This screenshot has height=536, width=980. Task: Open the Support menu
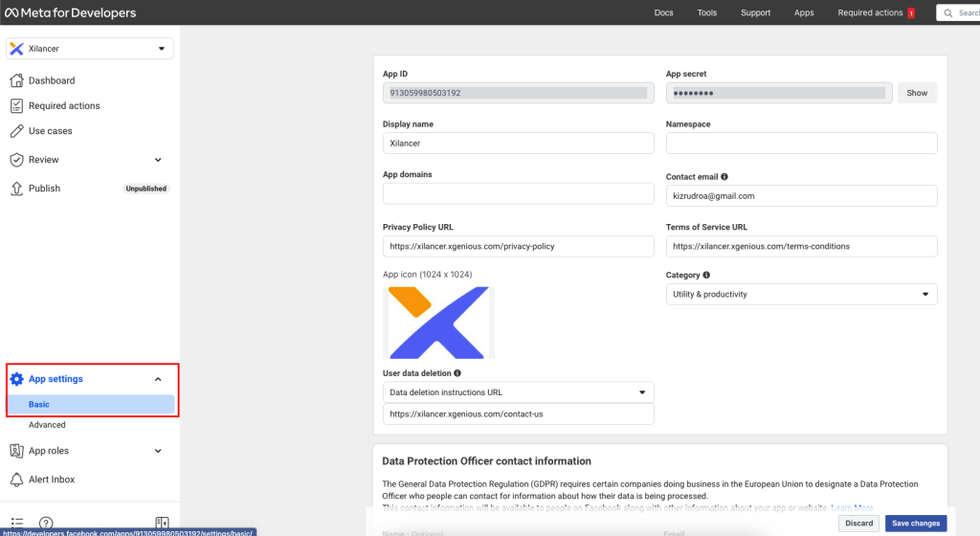tap(755, 12)
